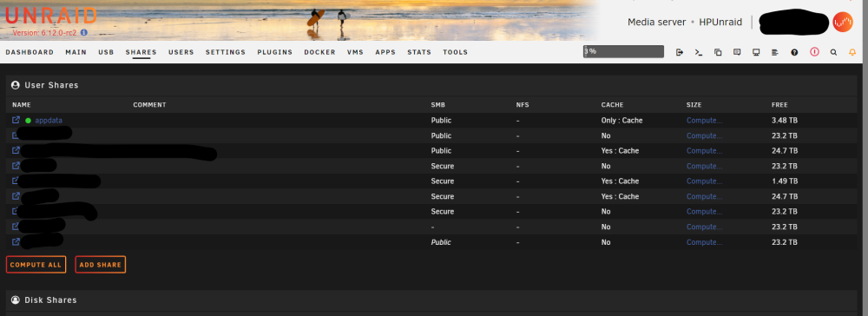Open the orange notification bell
868x316 pixels.
[852, 52]
